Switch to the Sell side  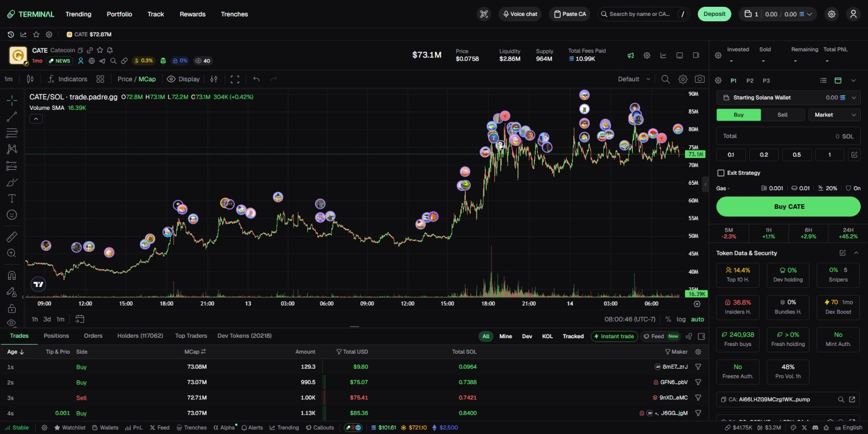coord(782,115)
